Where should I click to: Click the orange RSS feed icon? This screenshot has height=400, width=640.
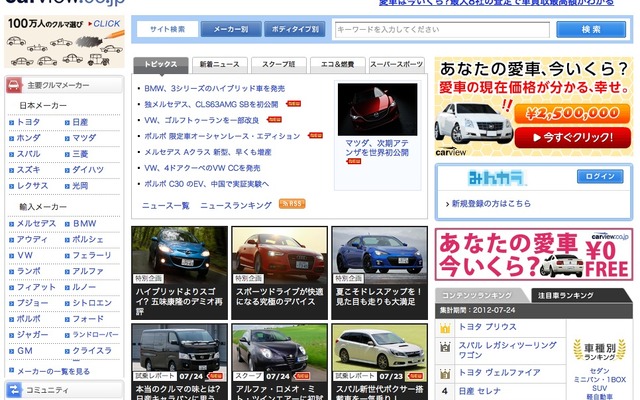292,204
